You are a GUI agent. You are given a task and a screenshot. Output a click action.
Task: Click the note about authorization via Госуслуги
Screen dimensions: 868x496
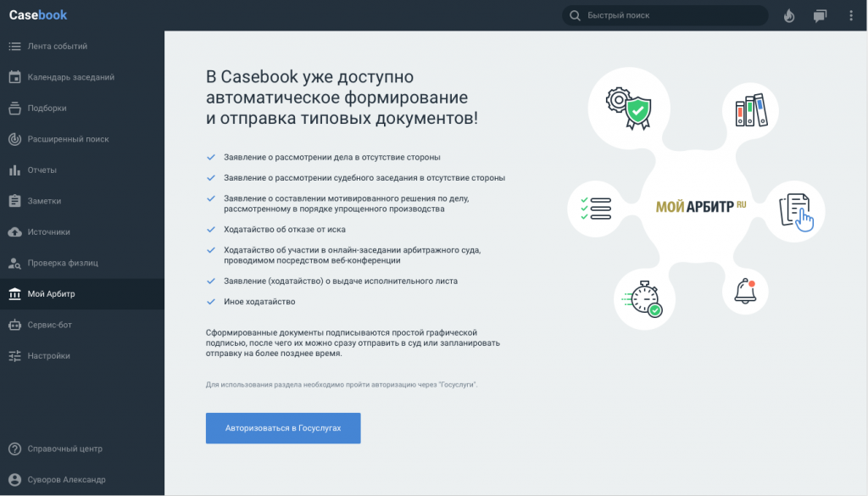(x=342, y=385)
